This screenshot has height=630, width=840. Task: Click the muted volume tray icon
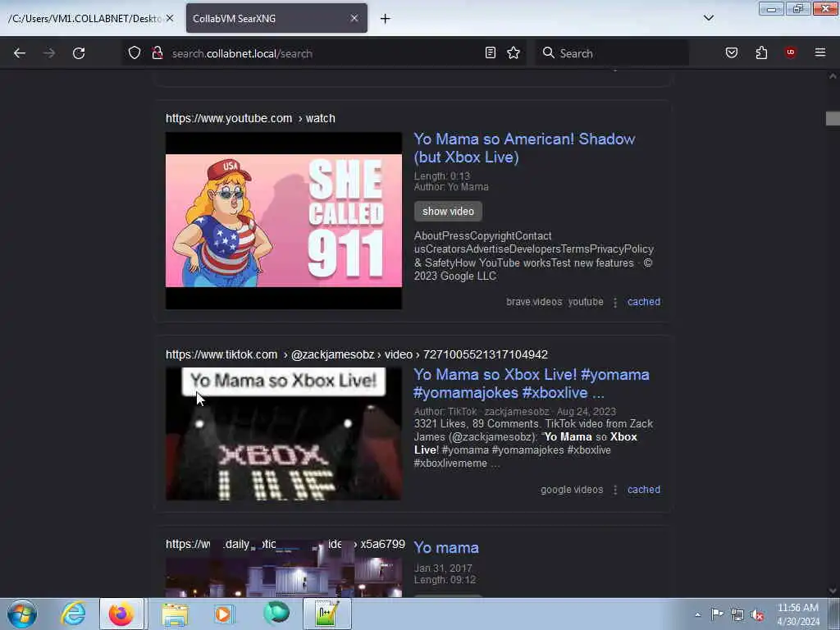(757, 614)
